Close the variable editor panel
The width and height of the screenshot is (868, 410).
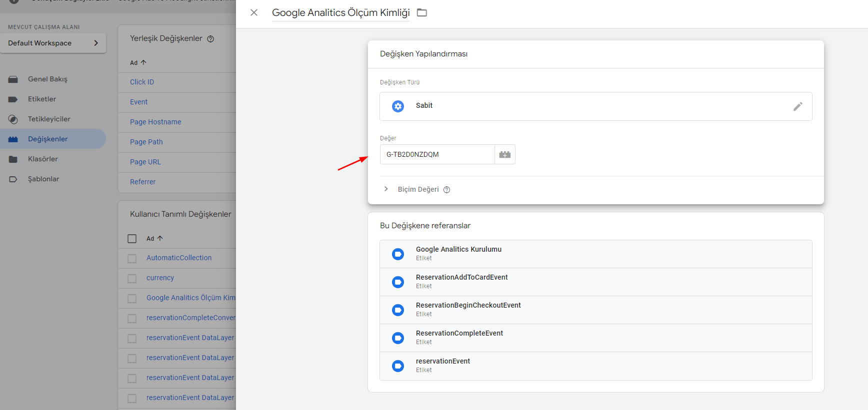click(x=254, y=12)
